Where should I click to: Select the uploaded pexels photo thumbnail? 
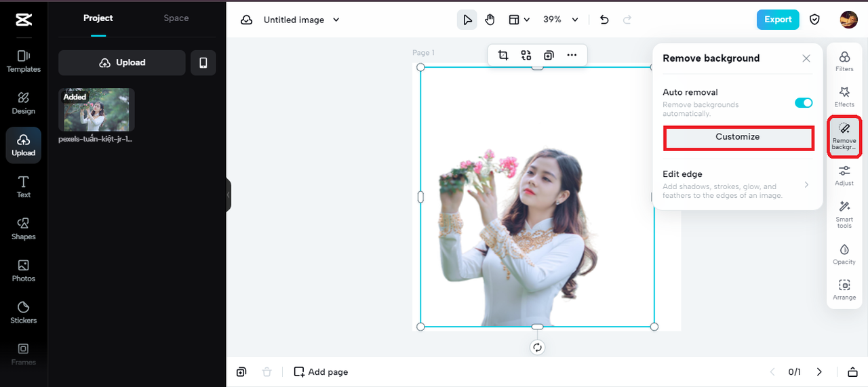96,110
